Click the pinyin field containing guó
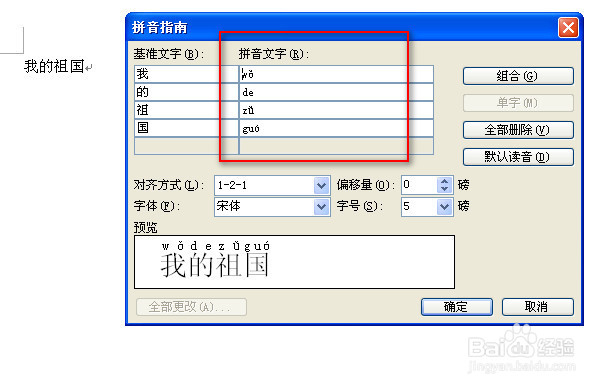The width and height of the screenshot is (611, 388). click(336, 128)
